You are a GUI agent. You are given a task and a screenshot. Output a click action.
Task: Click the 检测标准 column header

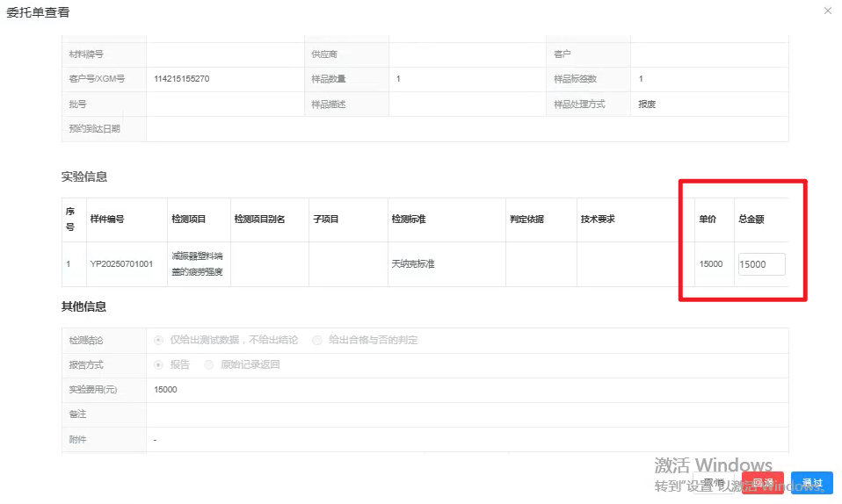click(409, 219)
